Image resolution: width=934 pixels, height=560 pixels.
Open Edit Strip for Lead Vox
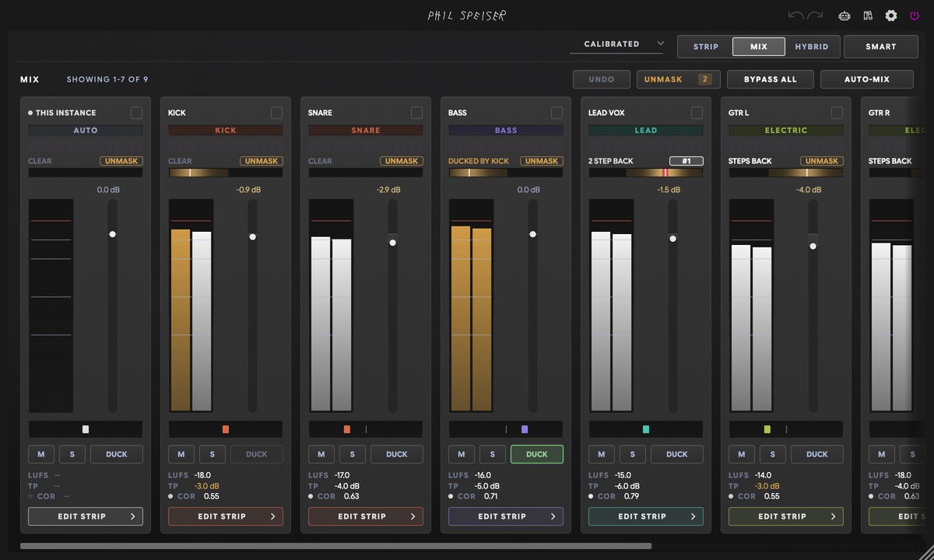tap(646, 516)
